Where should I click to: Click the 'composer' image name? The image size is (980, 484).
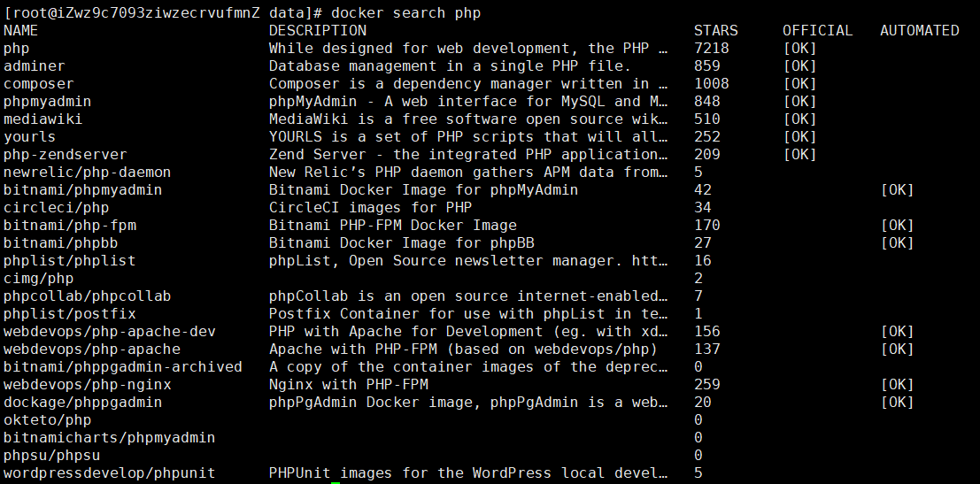click(39, 83)
